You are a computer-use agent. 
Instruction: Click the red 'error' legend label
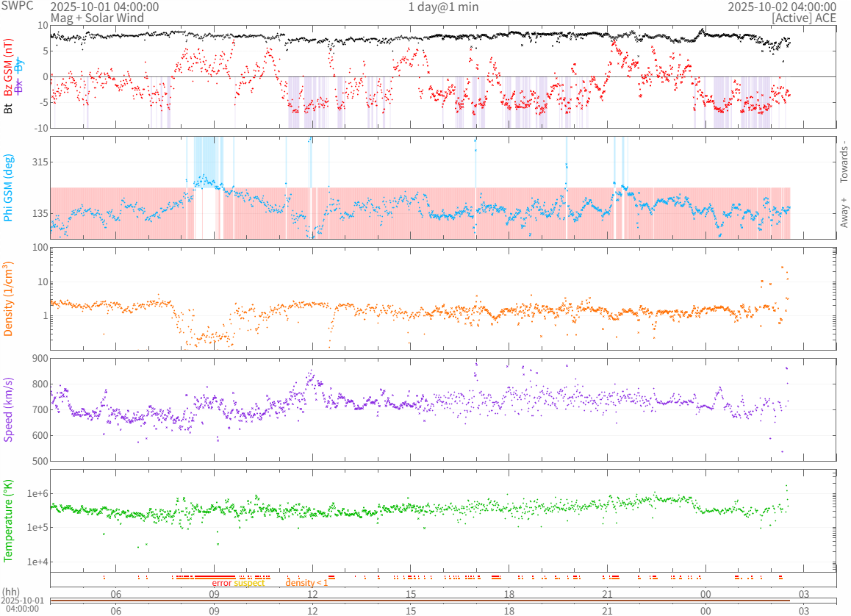(x=221, y=583)
